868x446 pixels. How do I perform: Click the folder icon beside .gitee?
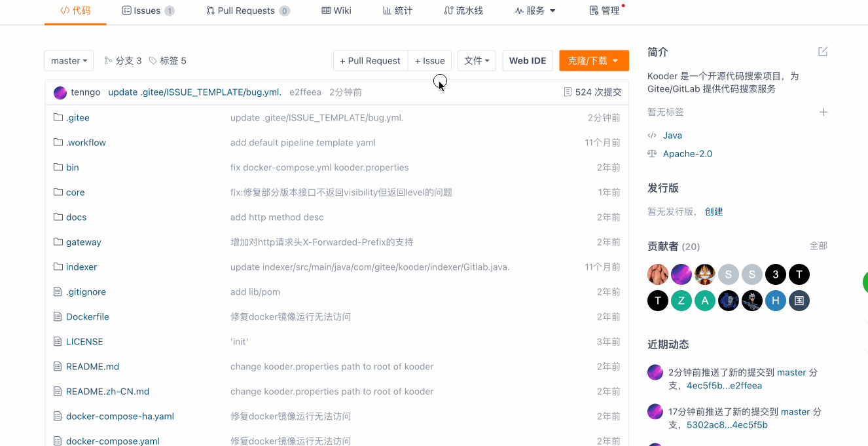pos(58,117)
